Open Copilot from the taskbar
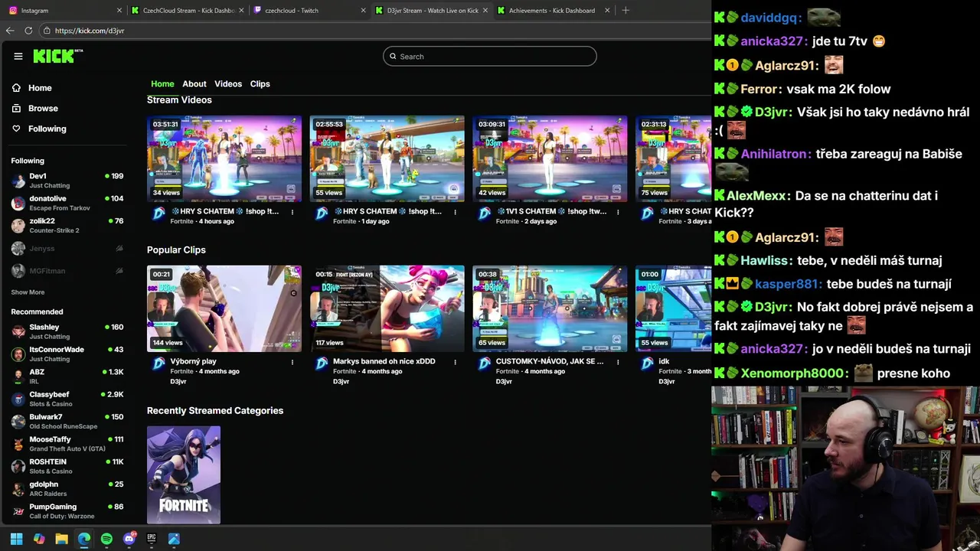980x551 pixels. (x=39, y=539)
